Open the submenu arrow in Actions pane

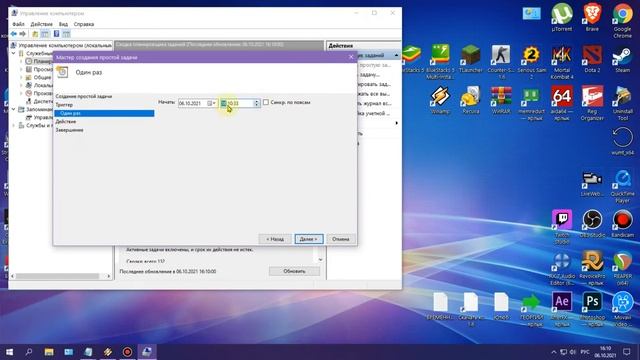(396, 123)
